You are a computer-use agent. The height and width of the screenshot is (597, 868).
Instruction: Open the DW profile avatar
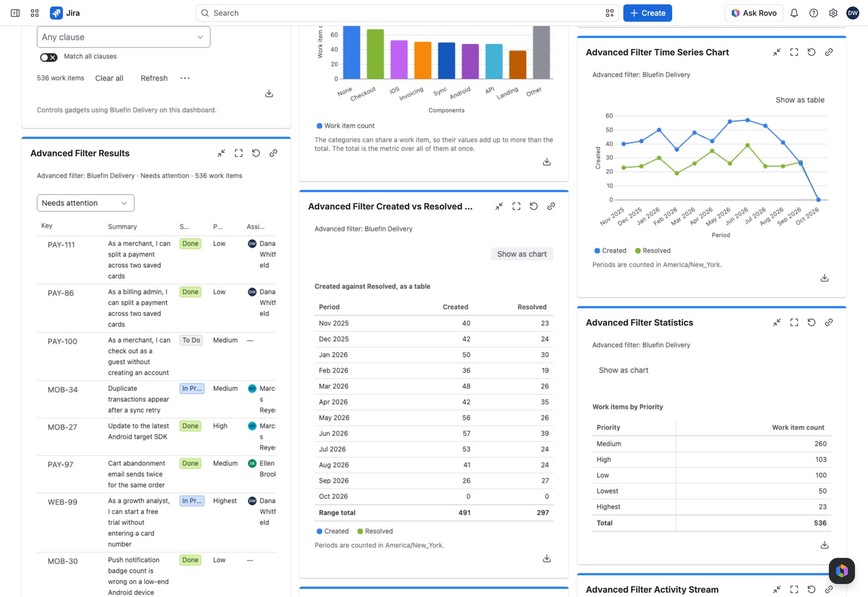pos(853,13)
